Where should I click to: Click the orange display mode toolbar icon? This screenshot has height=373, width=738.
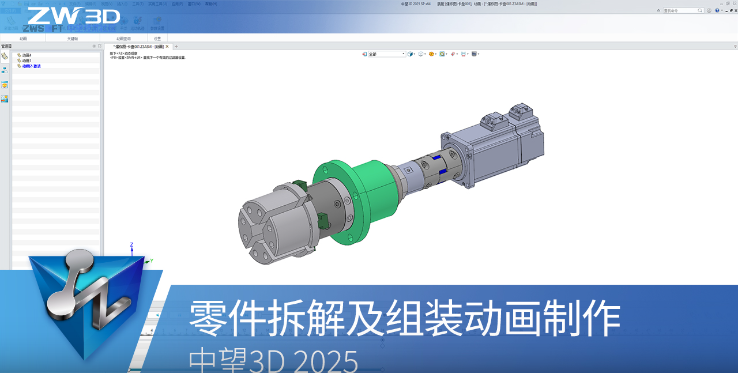point(431,54)
